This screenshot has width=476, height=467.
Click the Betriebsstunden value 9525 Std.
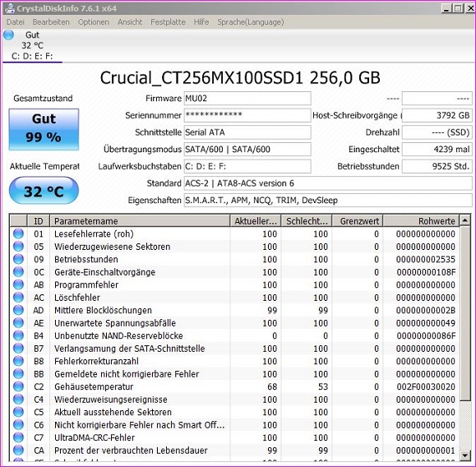(437, 166)
